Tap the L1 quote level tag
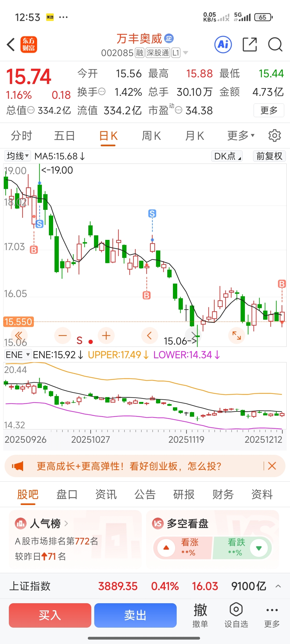This screenshot has width=290, height=644. tap(176, 53)
